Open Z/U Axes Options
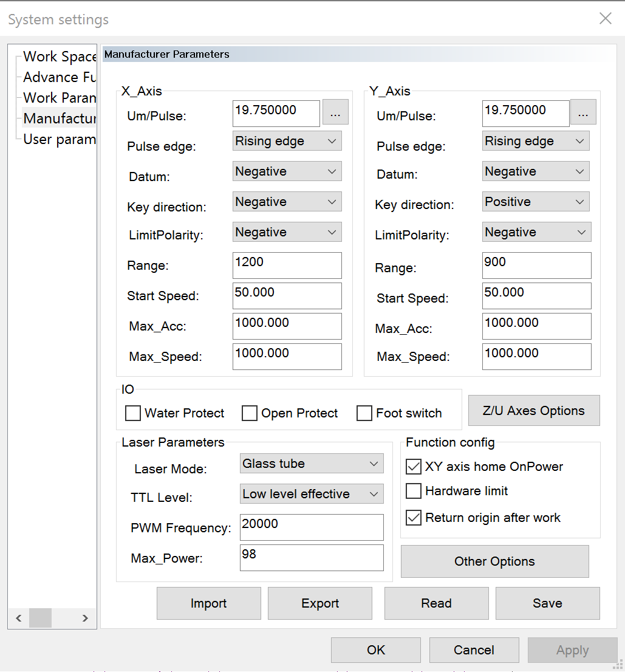Image resolution: width=625 pixels, height=672 pixels. click(x=533, y=411)
